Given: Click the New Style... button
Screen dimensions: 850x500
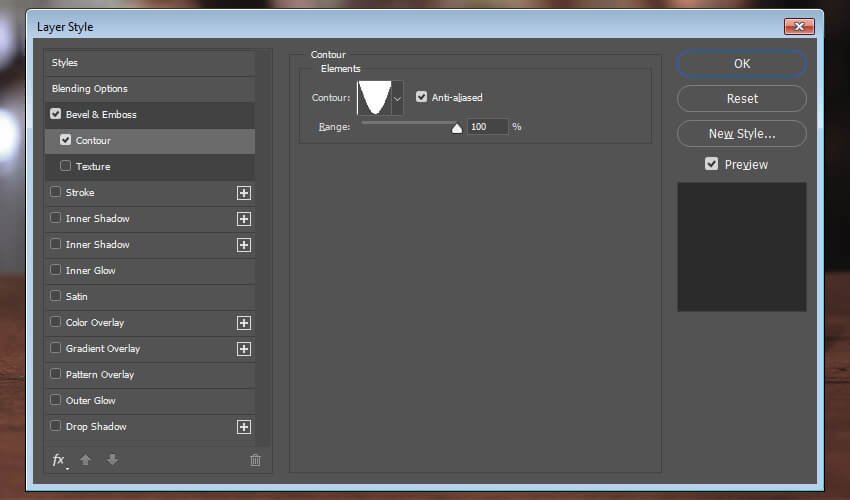Looking at the screenshot, I should coord(742,133).
